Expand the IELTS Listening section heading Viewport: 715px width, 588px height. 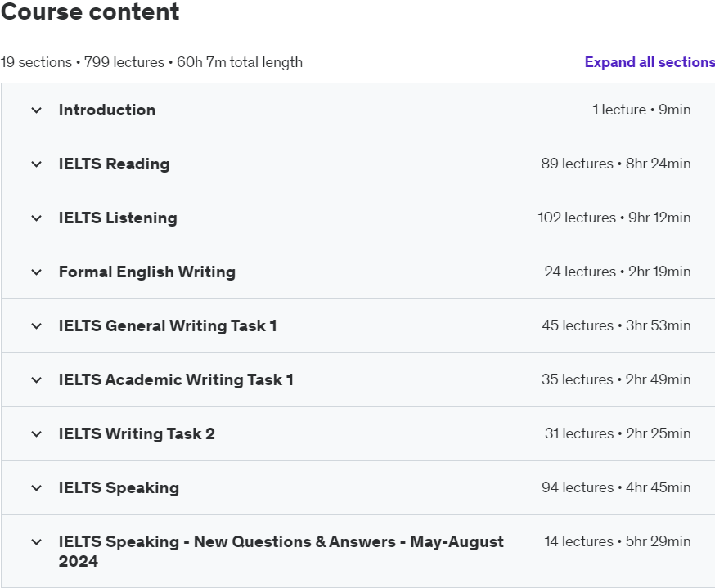tap(118, 218)
